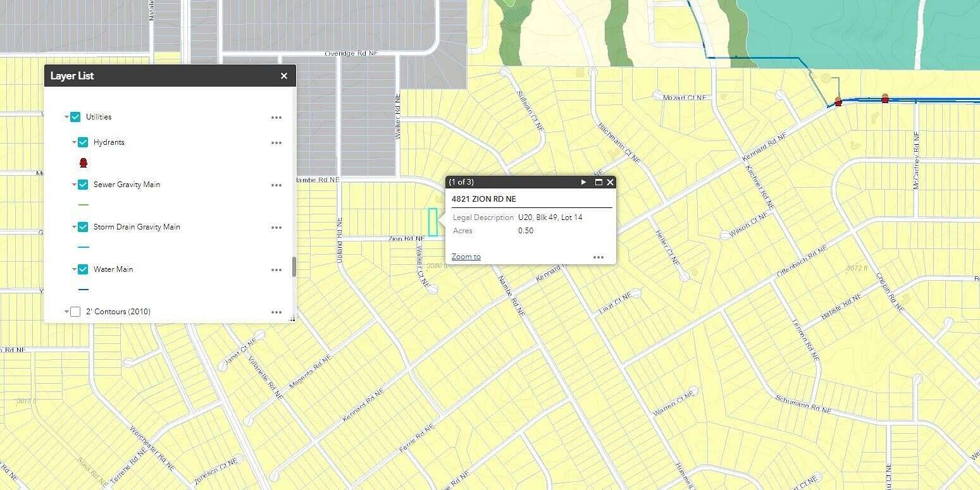This screenshot has width=980, height=490.
Task: Expand the 2' Contours (2010) layer
Action: pos(66,312)
